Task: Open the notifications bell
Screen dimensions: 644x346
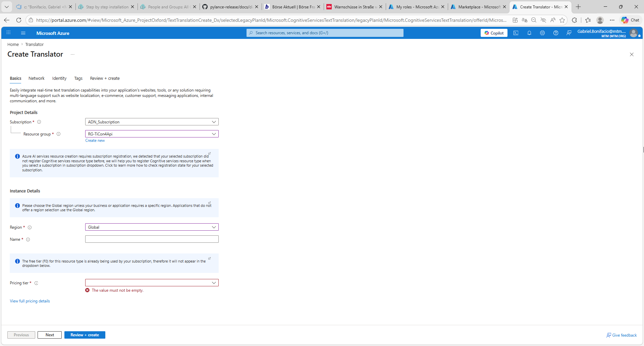Action: tap(529, 33)
